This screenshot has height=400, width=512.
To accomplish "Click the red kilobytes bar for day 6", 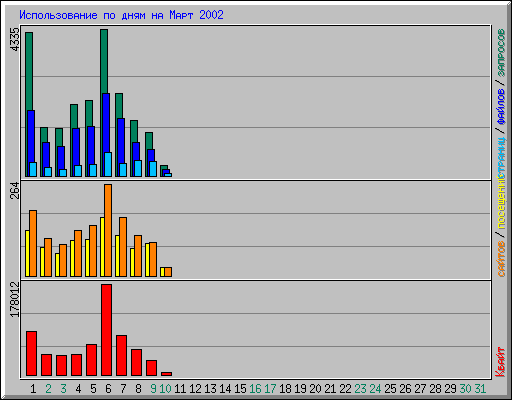I will point(107,330).
